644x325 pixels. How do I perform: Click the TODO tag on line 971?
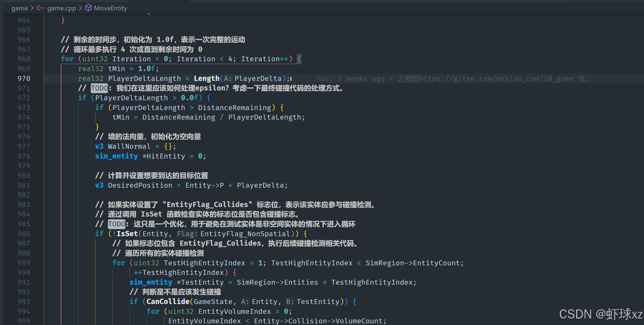(x=99, y=88)
